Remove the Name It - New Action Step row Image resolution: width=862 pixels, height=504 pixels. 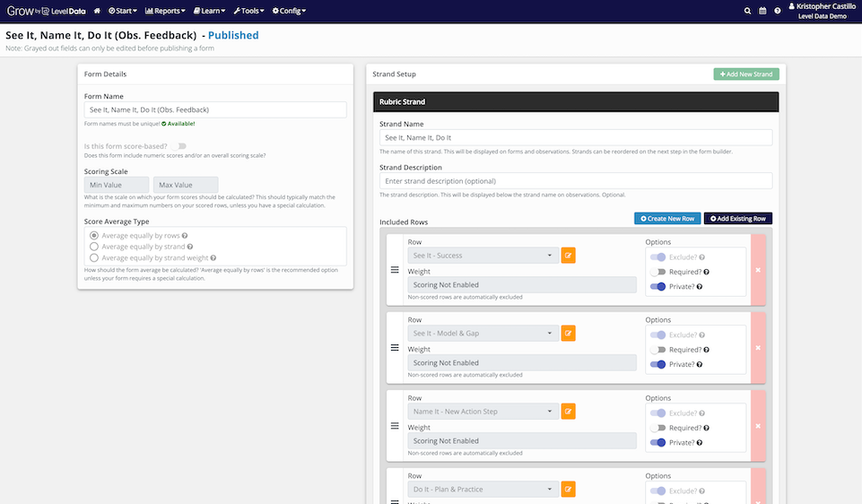[758, 426]
